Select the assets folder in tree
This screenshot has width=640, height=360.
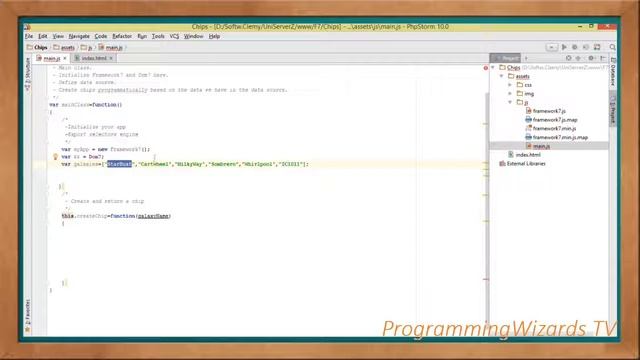[x=522, y=76]
